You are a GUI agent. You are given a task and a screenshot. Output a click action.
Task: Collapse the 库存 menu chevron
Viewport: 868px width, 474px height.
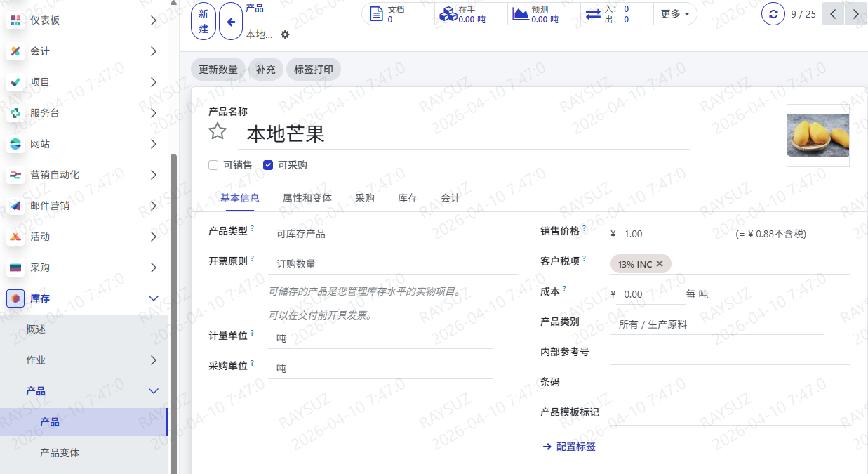click(x=154, y=298)
